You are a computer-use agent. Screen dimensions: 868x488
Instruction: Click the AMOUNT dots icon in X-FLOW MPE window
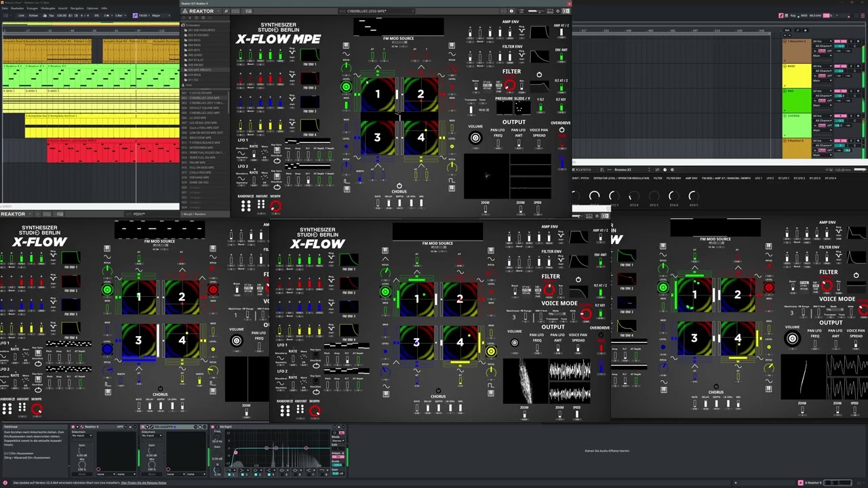point(261,204)
